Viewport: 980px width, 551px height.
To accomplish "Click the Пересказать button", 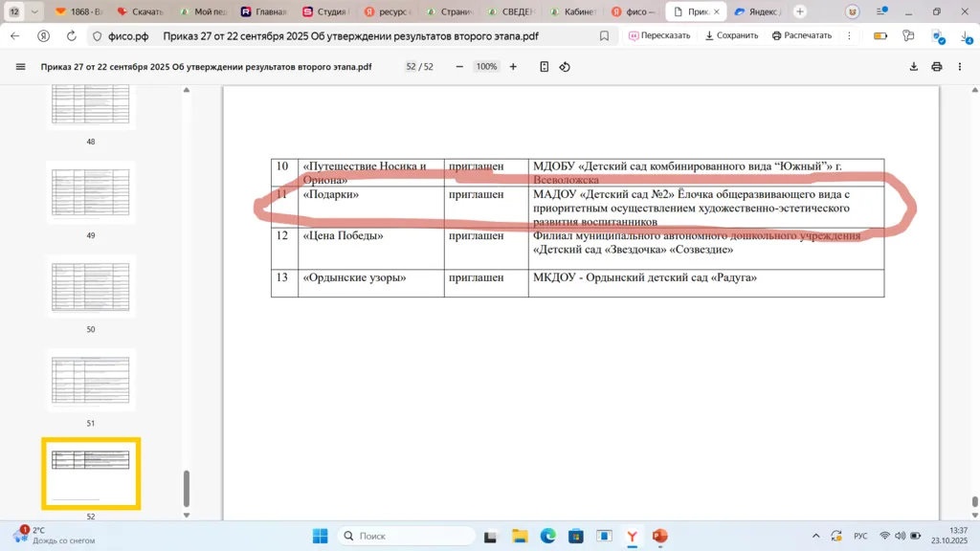I will (659, 35).
